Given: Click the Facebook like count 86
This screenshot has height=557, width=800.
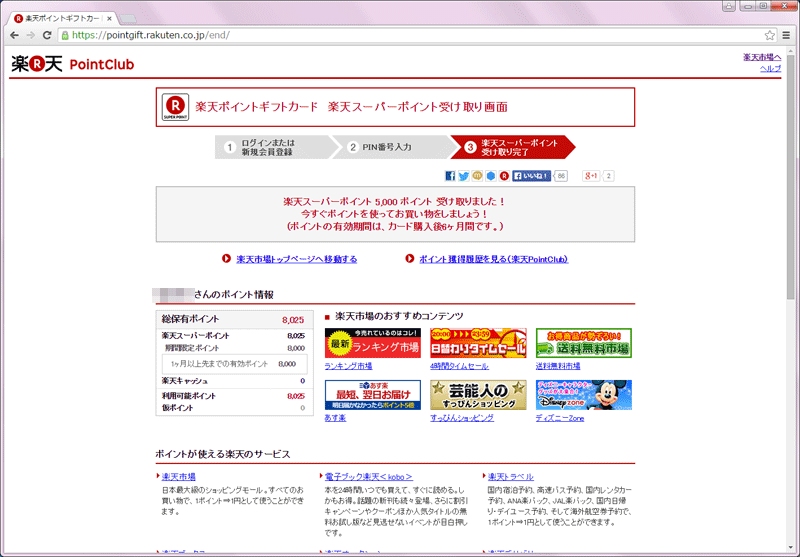Looking at the screenshot, I should point(561,176).
